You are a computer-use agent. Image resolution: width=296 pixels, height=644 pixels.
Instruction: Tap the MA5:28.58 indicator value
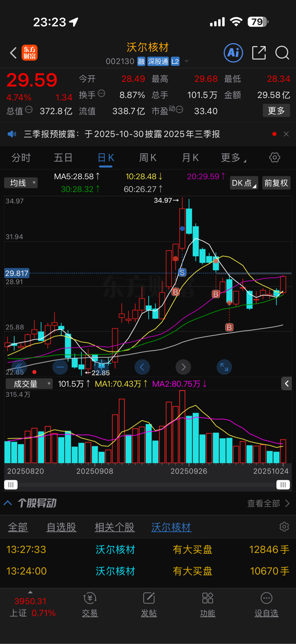(x=77, y=176)
